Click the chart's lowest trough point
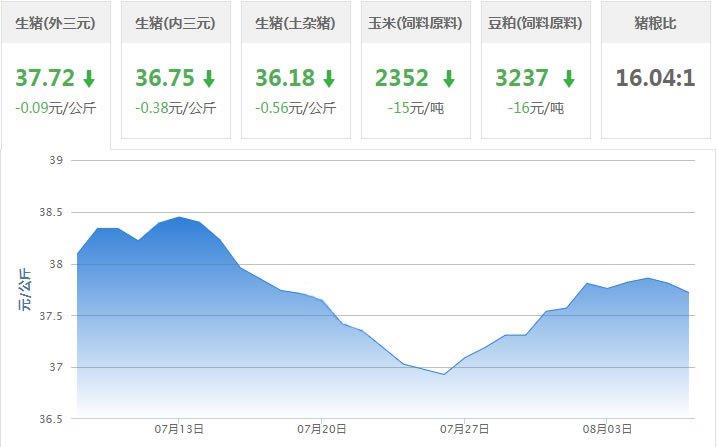This screenshot has width=717, height=447. [x=444, y=374]
